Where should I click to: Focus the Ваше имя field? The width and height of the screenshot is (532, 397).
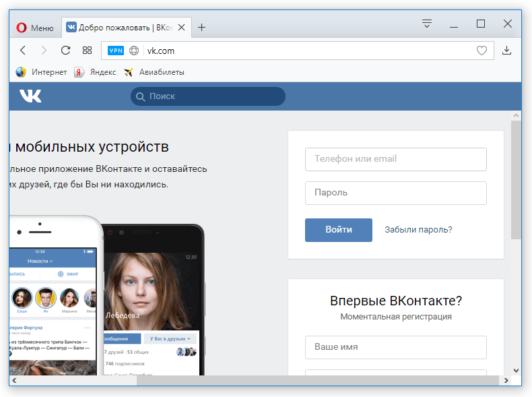click(395, 347)
